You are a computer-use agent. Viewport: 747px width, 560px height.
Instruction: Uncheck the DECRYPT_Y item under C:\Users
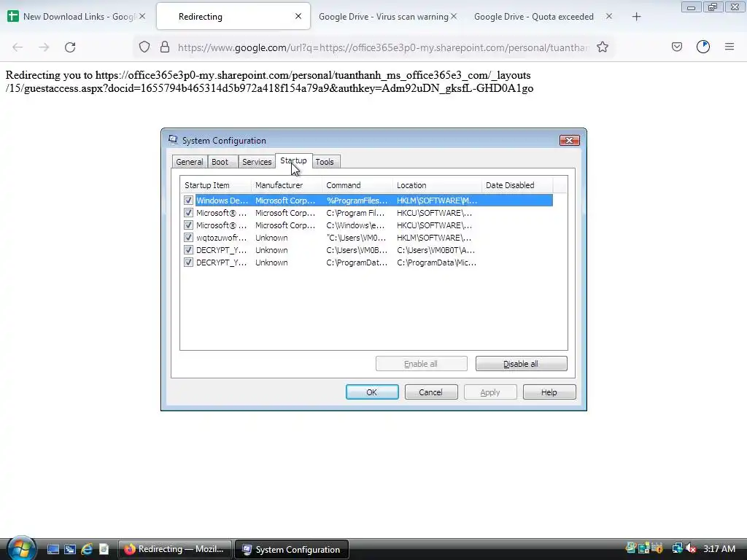[189, 250]
